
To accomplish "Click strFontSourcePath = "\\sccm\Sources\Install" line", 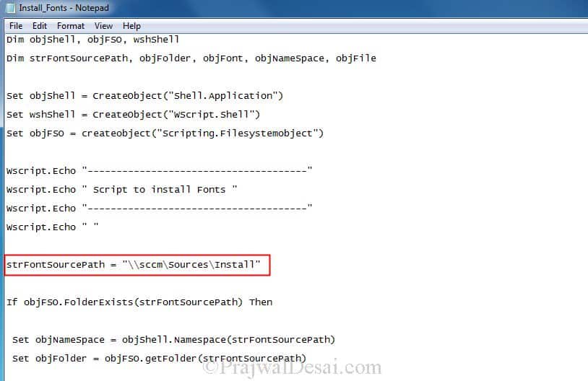I will click(134, 265).
